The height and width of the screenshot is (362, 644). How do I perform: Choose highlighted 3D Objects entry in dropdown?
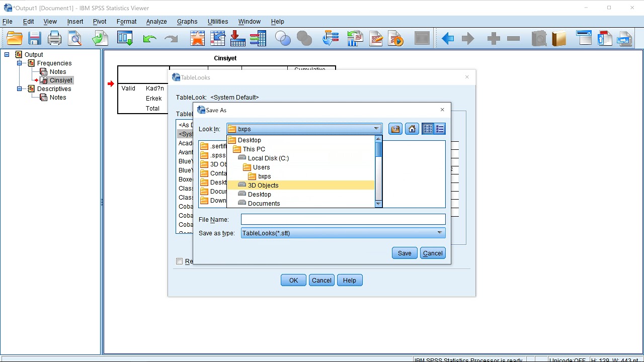tap(301, 186)
